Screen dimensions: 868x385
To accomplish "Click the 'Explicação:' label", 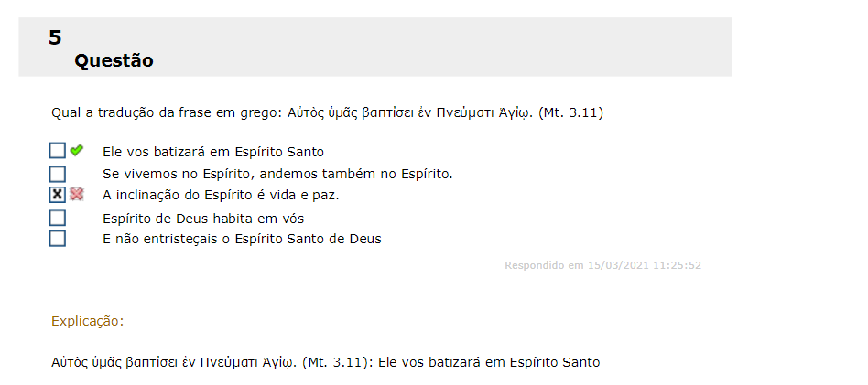I will (x=88, y=321).
